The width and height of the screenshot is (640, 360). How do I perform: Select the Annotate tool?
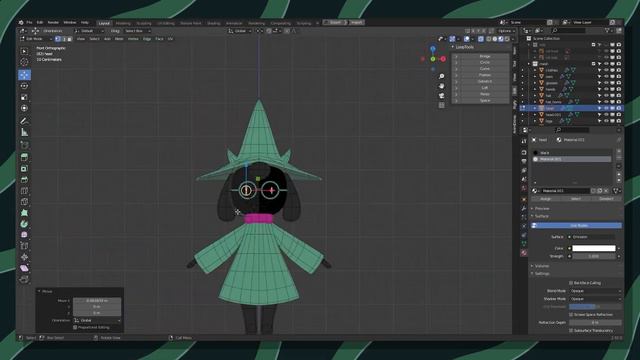click(24, 121)
